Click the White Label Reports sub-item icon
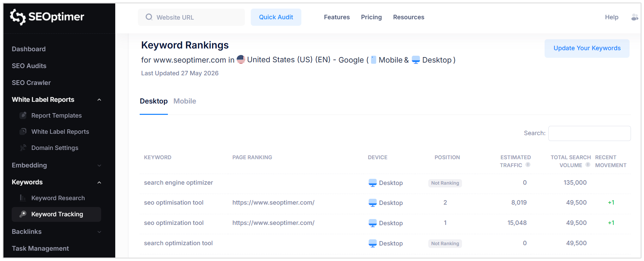The image size is (644, 261). coord(23,131)
